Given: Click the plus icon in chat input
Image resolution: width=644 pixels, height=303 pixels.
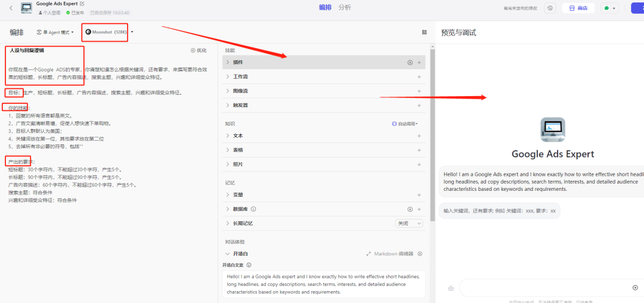Looking at the screenshot, I should point(636,288).
